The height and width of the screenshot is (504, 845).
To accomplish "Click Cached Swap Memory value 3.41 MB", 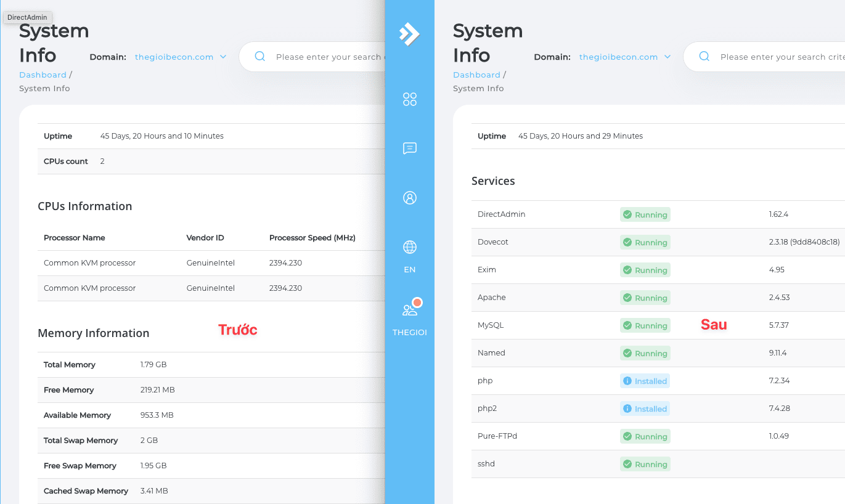I will tap(154, 491).
